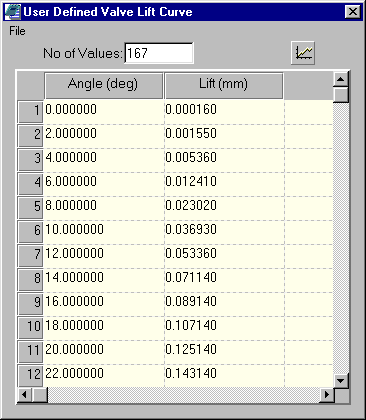Click the No of Values input field
The width and height of the screenshot is (366, 420).
[159, 53]
